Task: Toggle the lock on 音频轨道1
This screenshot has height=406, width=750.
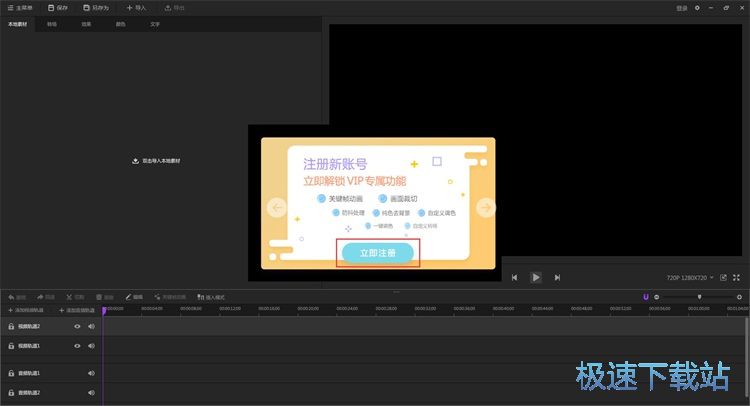Action: pyautogui.click(x=11, y=373)
